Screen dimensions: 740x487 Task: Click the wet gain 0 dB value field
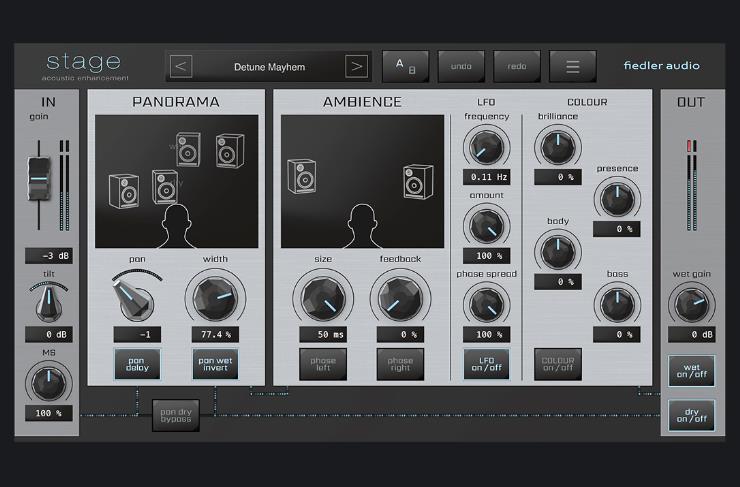pos(691,335)
